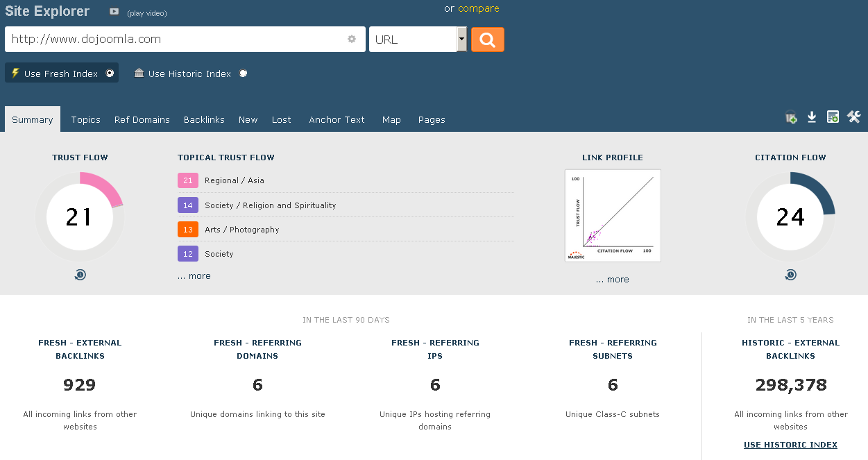Click the create report icon with green plus
Image resolution: width=868 pixels, height=460 pixels.
click(x=833, y=117)
